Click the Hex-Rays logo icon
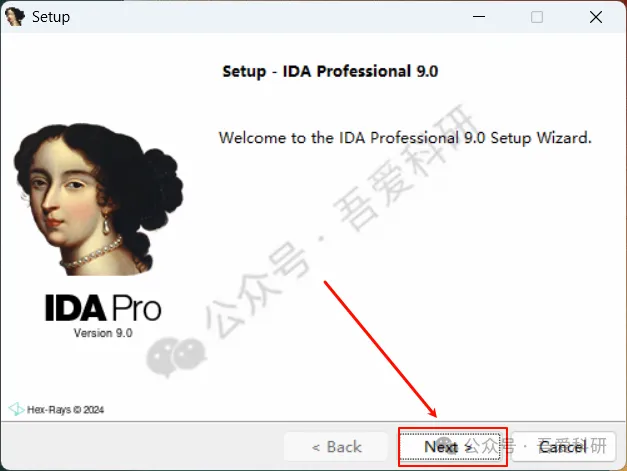 coord(16,409)
